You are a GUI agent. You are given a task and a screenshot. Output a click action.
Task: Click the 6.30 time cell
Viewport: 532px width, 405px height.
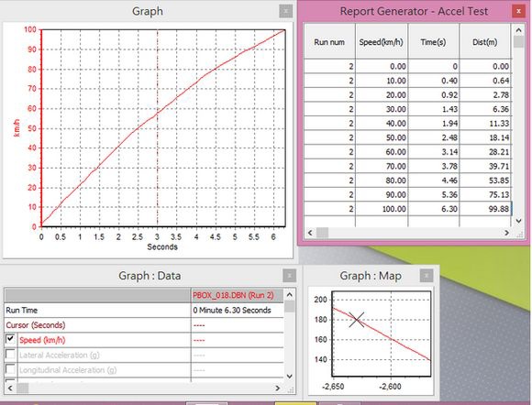coord(433,209)
